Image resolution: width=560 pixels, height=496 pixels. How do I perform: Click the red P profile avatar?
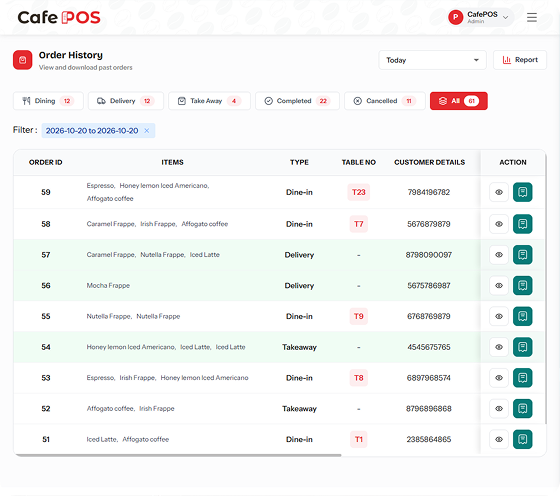pyautogui.click(x=455, y=17)
